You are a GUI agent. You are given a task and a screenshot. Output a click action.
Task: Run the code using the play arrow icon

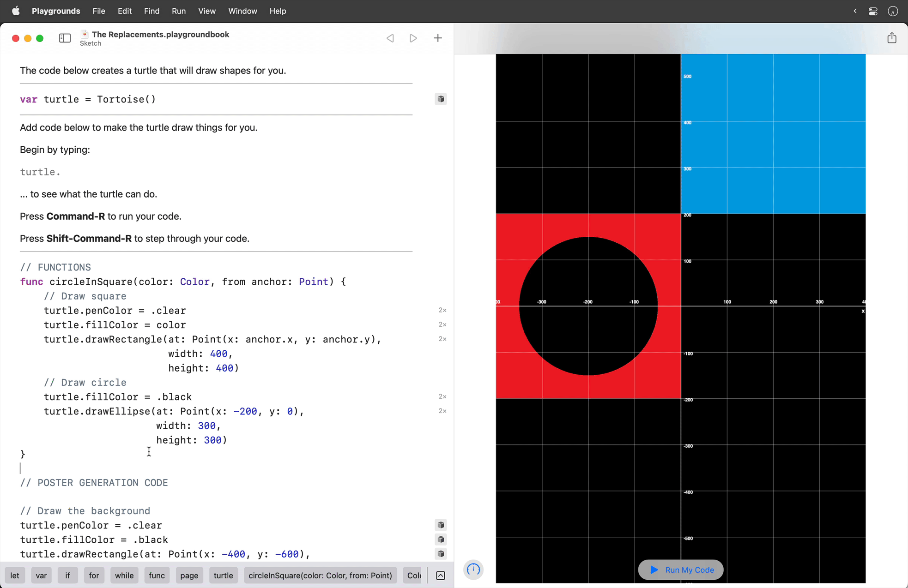point(413,38)
